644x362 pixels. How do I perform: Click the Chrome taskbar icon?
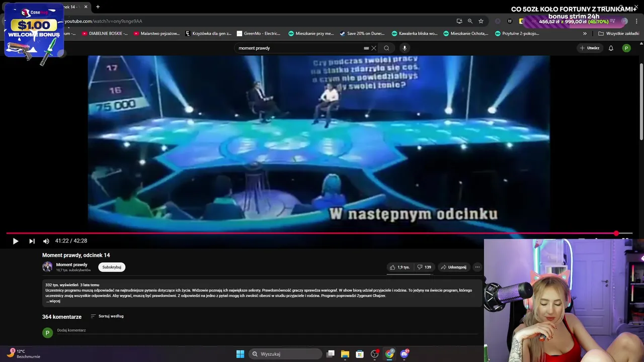tap(389, 354)
